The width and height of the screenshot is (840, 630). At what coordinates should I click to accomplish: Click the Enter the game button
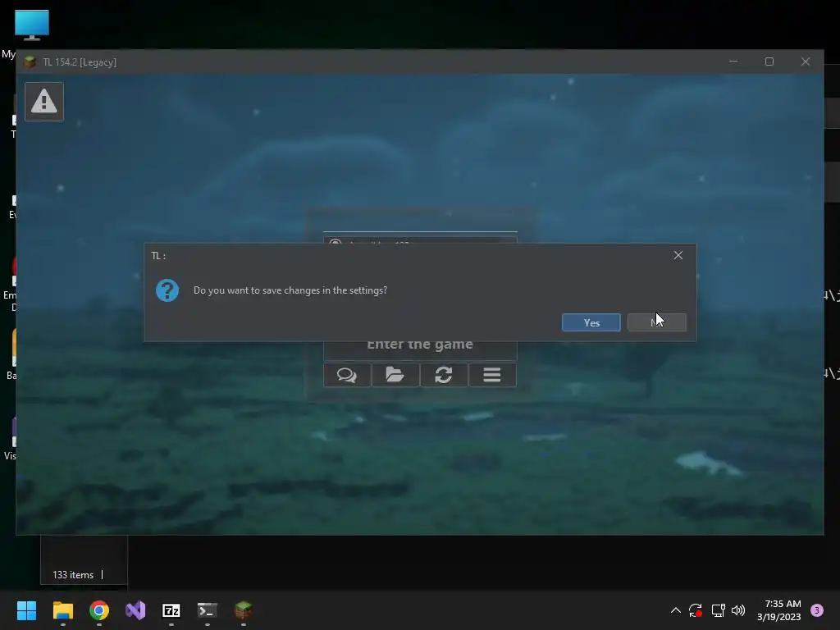(420, 345)
